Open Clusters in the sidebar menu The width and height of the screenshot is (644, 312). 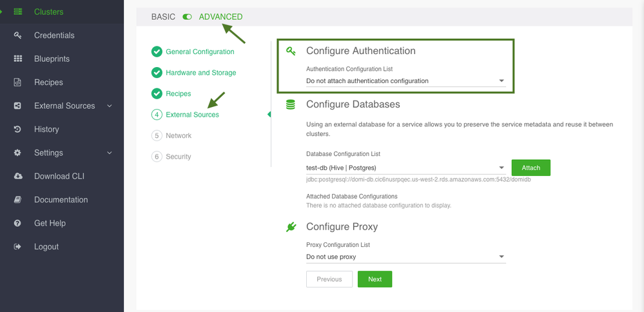(x=48, y=12)
